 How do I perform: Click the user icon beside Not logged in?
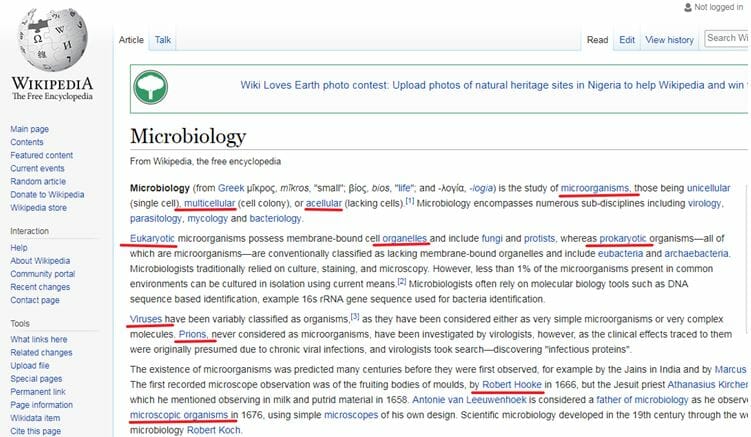point(688,7)
